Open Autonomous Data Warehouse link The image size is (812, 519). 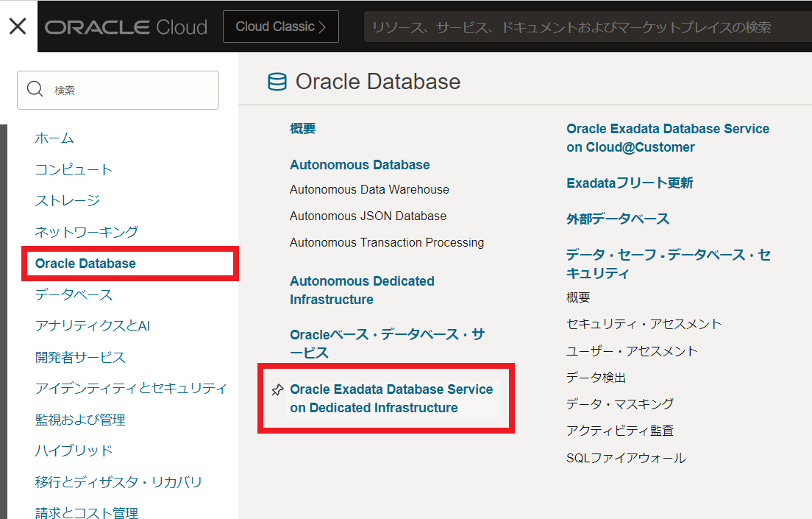tap(369, 189)
